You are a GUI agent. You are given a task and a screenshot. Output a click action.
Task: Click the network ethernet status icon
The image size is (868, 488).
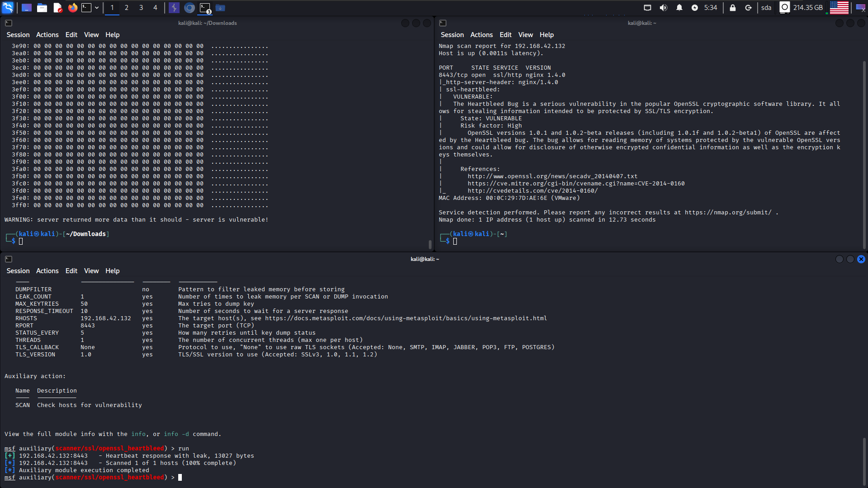pyautogui.click(x=647, y=8)
